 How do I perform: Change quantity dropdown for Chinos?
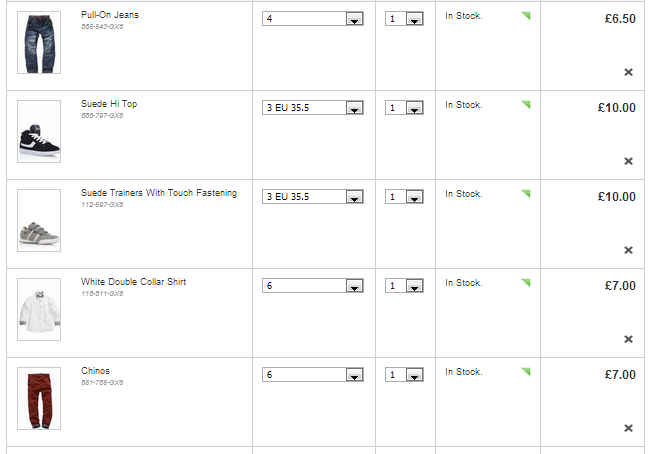tap(414, 375)
